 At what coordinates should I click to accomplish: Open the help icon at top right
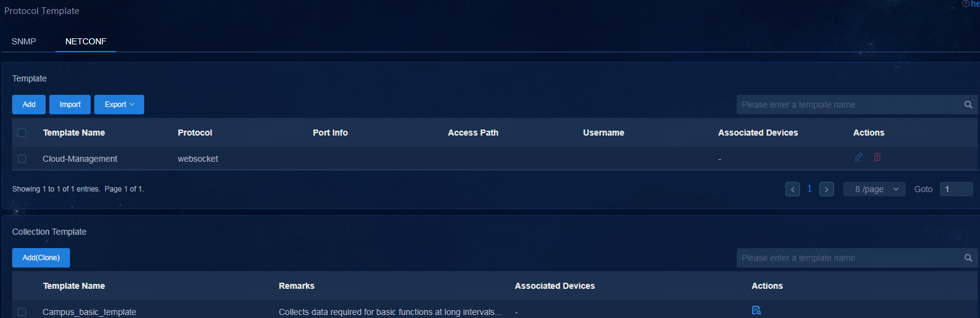click(x=966, y=4)
